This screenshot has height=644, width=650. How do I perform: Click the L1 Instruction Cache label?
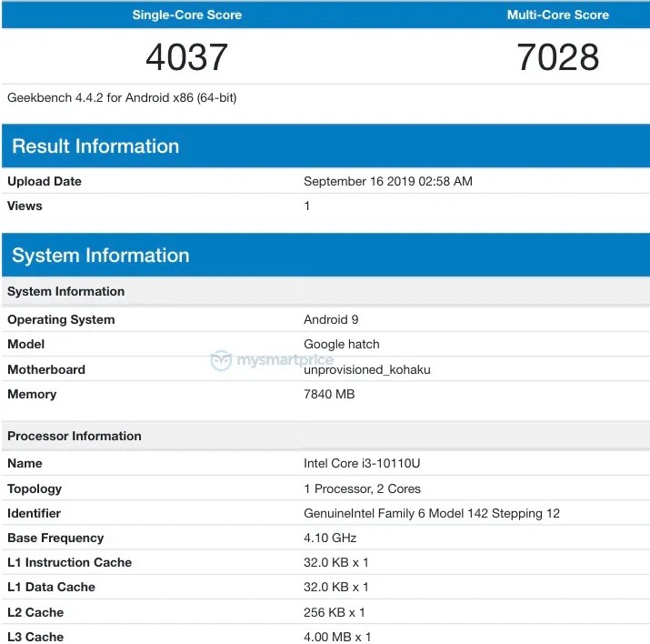pyautogui.click(x=70, y=562)
